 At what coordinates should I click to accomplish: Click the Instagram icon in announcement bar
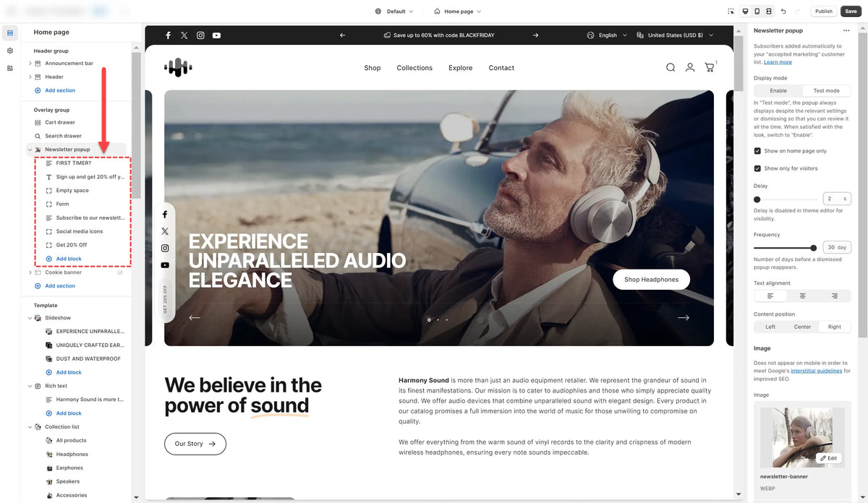pyautogui.click(x=200, y=35)
